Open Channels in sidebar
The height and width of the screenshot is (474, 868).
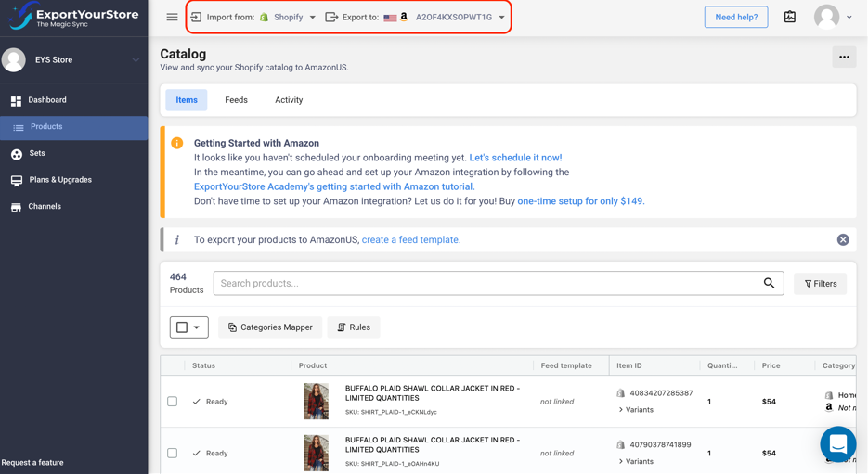tap(73, 206)
